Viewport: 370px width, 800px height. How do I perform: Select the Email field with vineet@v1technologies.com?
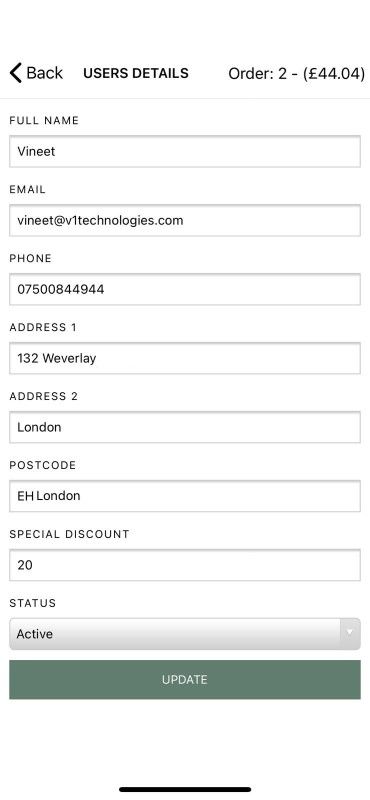[x=185, y=220]
